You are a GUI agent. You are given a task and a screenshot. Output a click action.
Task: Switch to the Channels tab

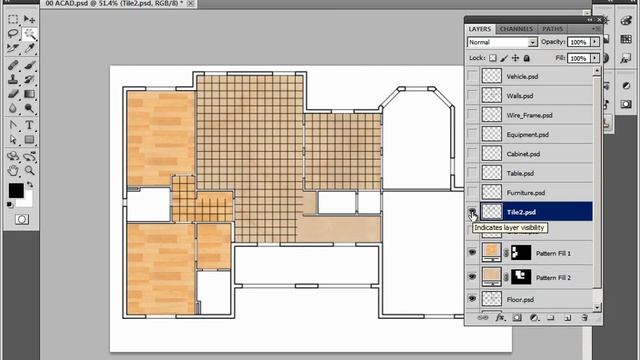pyautogui.click(x=516, y=29)
